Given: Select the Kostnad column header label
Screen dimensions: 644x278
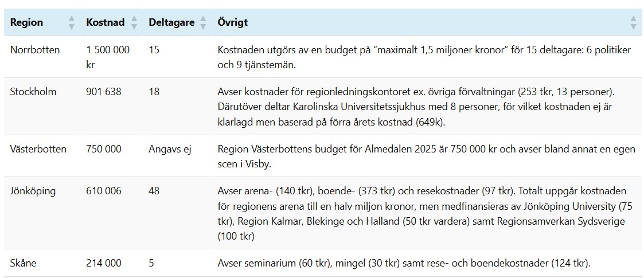Looking at the screenshot, I should coord(105,23).
